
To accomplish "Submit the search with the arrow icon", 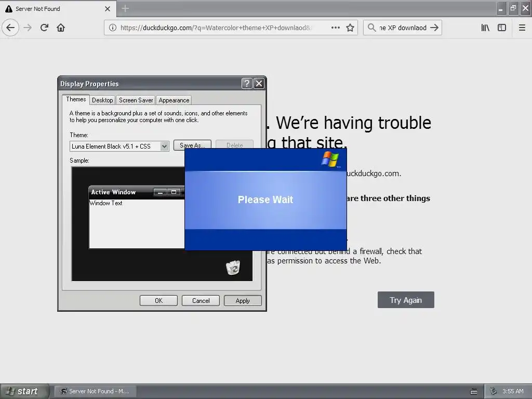I will tap(434, 28).
